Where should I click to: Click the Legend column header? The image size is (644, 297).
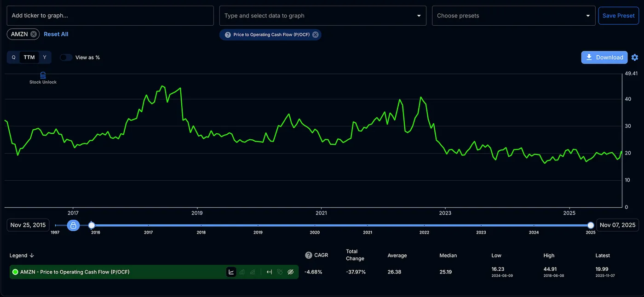(x=18, y=256)
